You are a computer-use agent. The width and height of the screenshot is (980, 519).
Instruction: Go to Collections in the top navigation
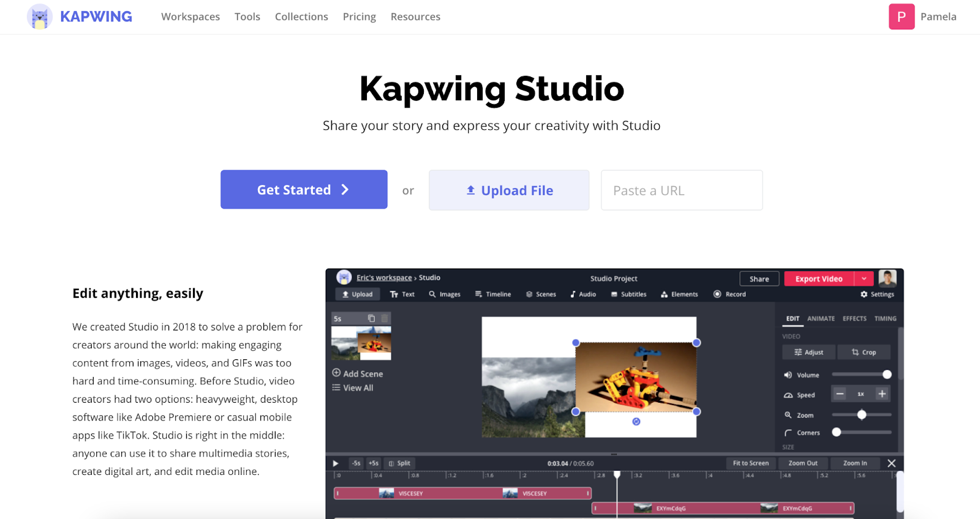301,17
